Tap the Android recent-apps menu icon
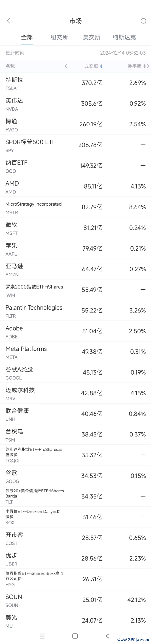Screen dimensions: 151x644 tap(42, 636)
